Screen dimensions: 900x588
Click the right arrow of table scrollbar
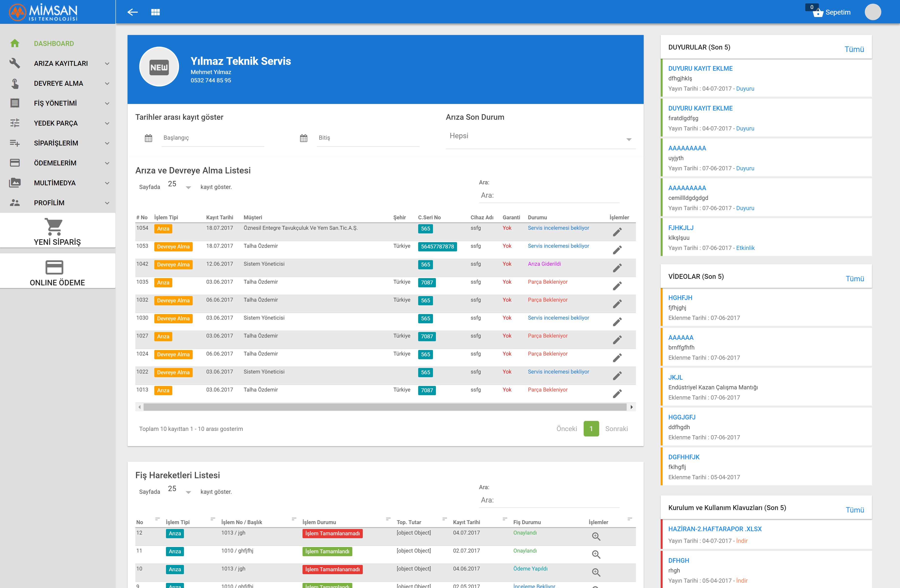pyautogui.click(x=632, y=407)
